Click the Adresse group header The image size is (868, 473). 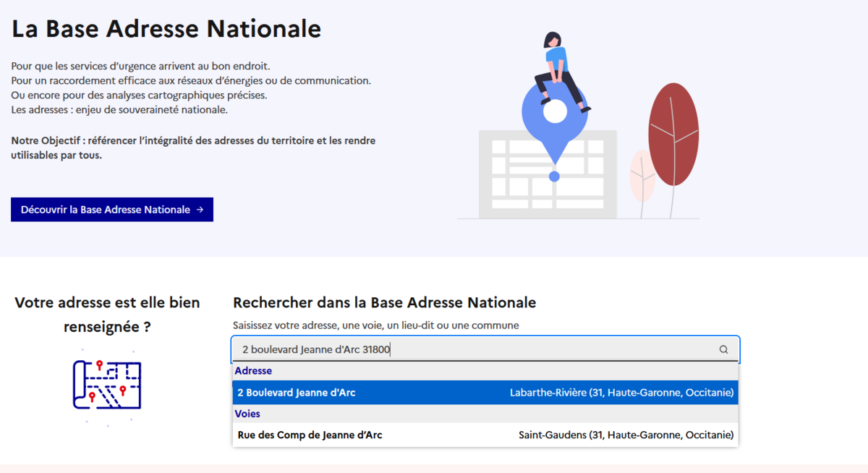[253, 370]
